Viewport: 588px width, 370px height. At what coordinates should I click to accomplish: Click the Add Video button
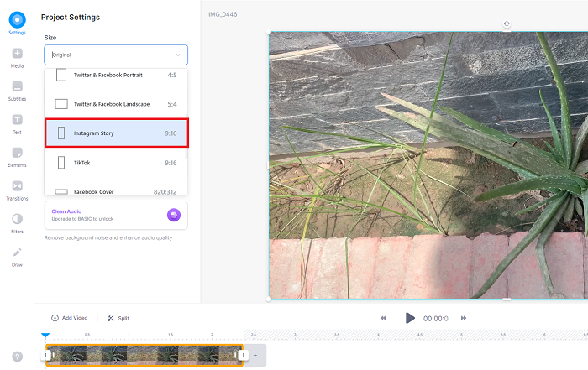point(70,318)
